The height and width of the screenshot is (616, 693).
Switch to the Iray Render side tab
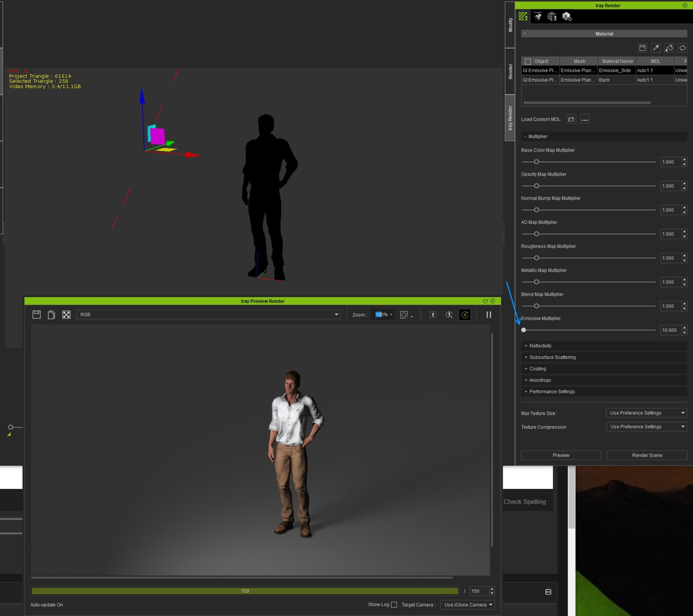click(510, 118)
